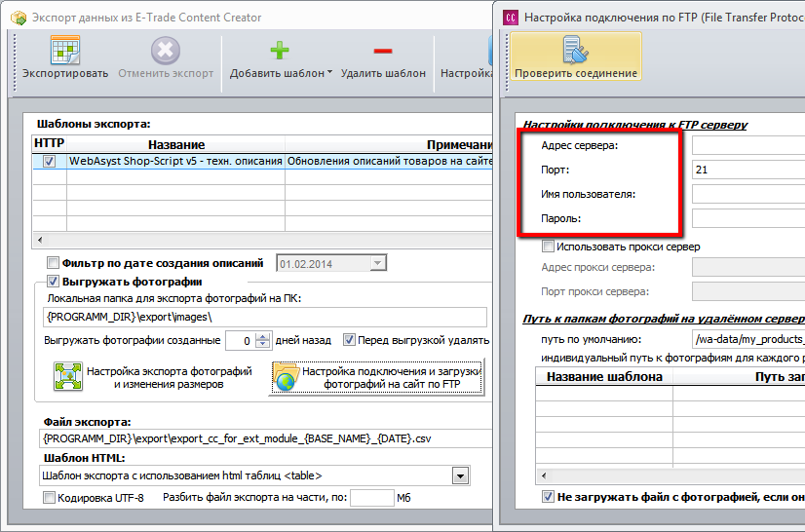Toggle HTTP checkbox for WebAsyst Shop-Script row

point(50,161)
